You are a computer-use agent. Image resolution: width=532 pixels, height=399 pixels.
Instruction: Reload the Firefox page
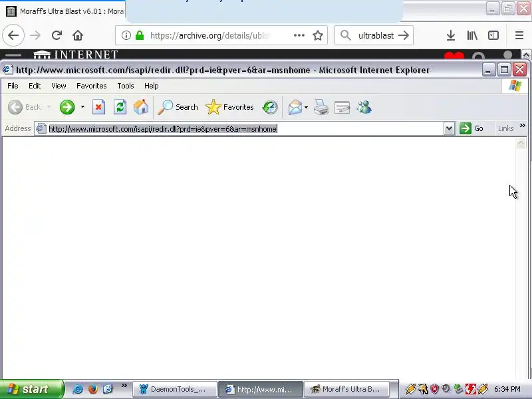57,35
